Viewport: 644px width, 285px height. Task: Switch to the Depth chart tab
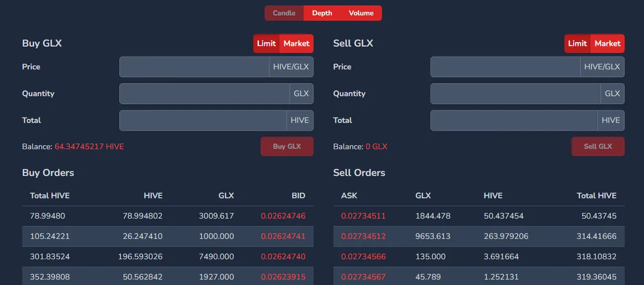click(322, 13)
